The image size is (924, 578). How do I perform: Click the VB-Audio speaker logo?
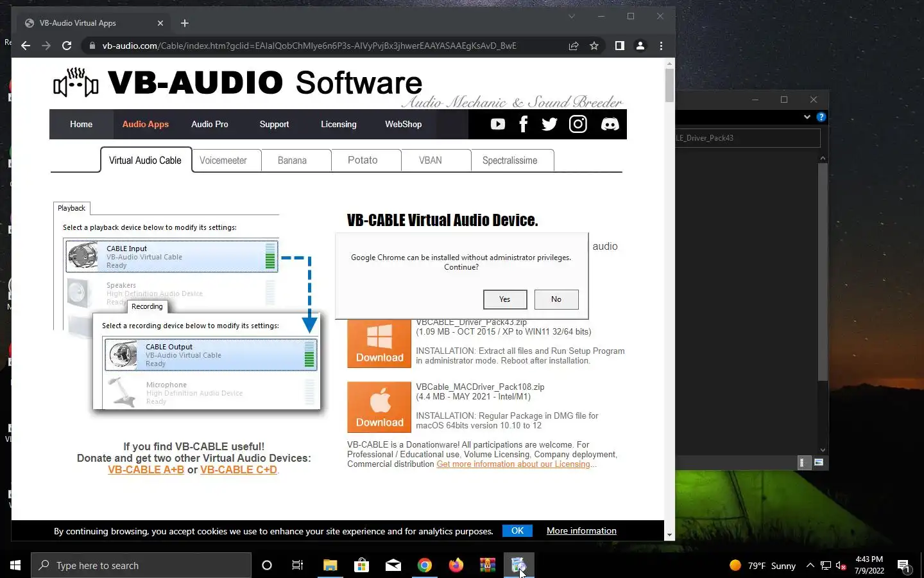[76, 82]
